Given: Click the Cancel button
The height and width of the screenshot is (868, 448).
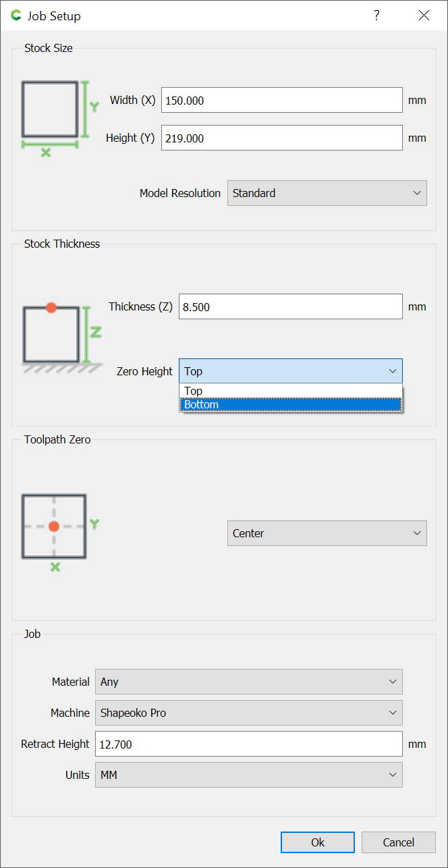Looking at the screenshot, I should pyautogui.click(x=399, y=842).
